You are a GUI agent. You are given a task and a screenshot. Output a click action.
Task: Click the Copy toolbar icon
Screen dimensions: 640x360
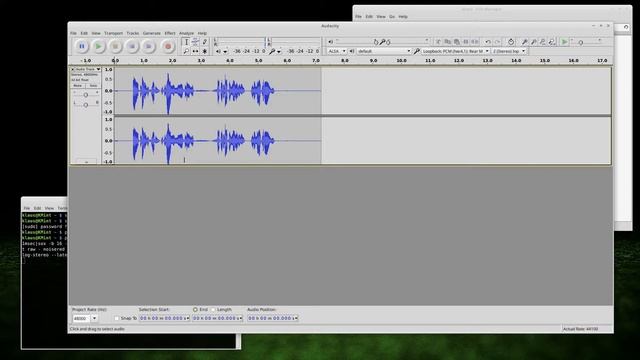pos(447,42)
